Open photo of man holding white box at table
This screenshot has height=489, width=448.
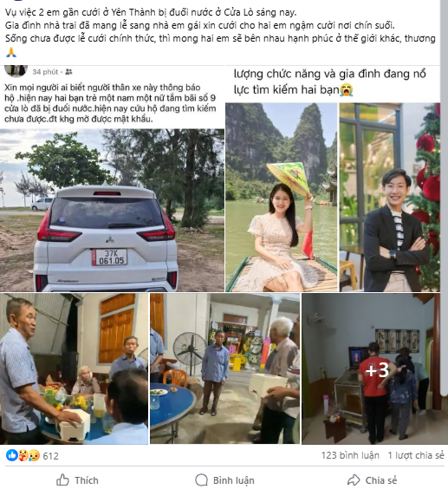tap(74, 368)
